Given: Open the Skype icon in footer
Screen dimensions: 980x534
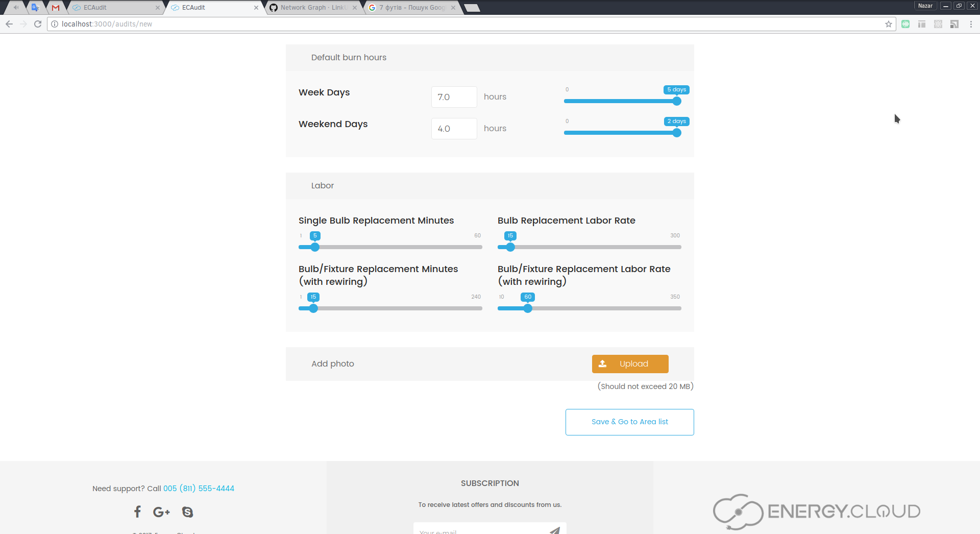Looking at the screenshot, I should [187, 512].
